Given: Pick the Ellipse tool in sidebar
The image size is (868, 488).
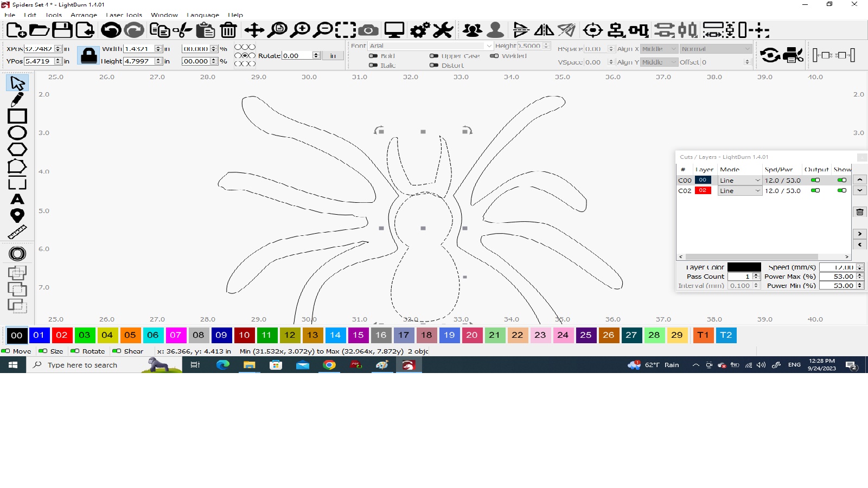Looking at the screenshot, I should coord(17,133).
